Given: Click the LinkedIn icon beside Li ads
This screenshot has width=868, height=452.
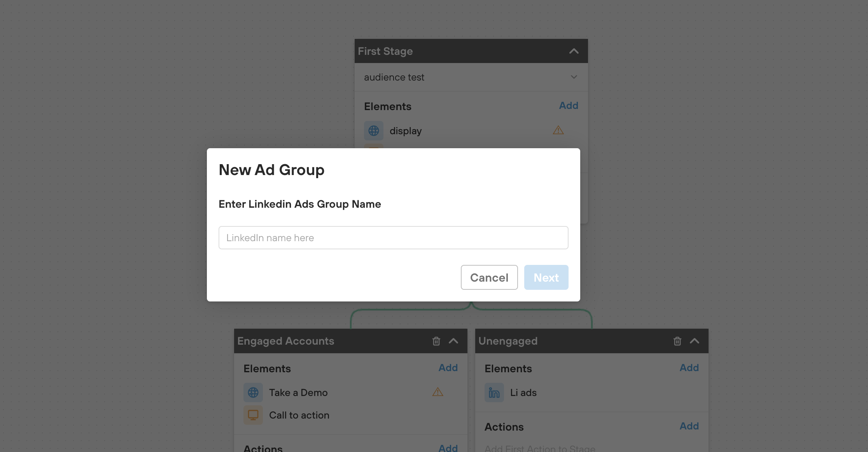Looking at the screenshot, I should (x=494, y=392).
